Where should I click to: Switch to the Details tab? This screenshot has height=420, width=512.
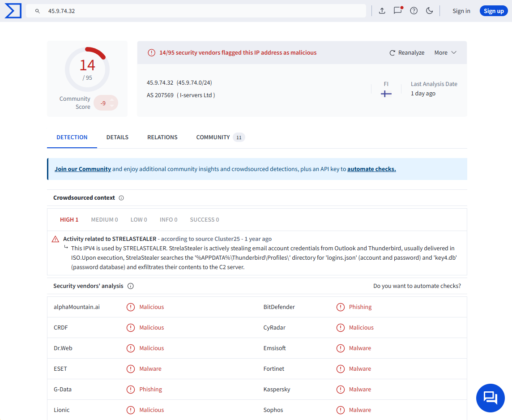pyautogui.click(x=117, y=137)
